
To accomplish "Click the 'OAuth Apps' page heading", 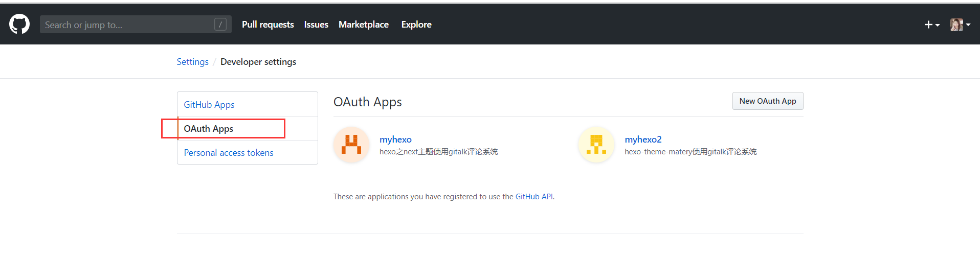I will pos(368,102).
